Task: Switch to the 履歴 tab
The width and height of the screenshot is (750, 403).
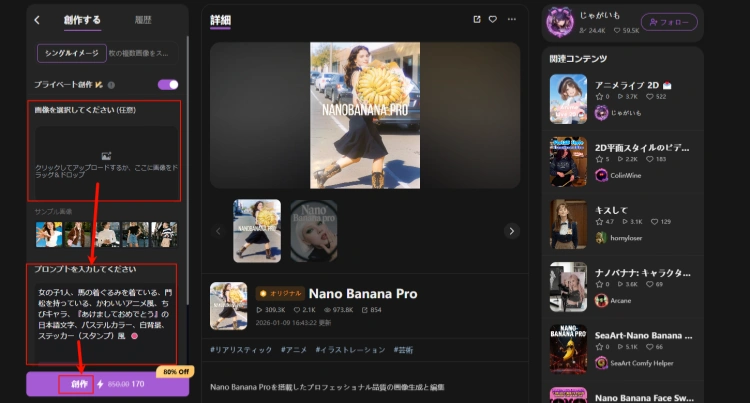Action: [x=143, y=20]
